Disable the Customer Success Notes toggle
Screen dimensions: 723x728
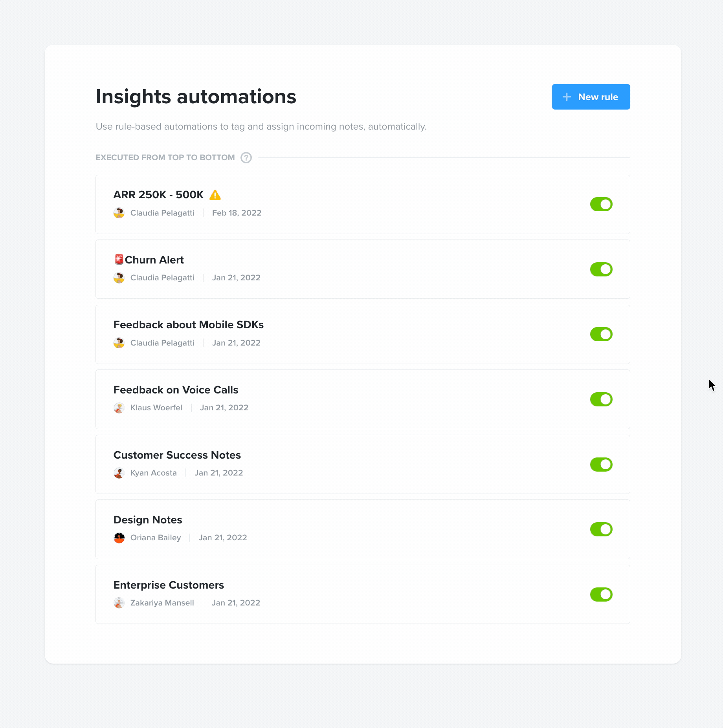(x=601, y=465)
